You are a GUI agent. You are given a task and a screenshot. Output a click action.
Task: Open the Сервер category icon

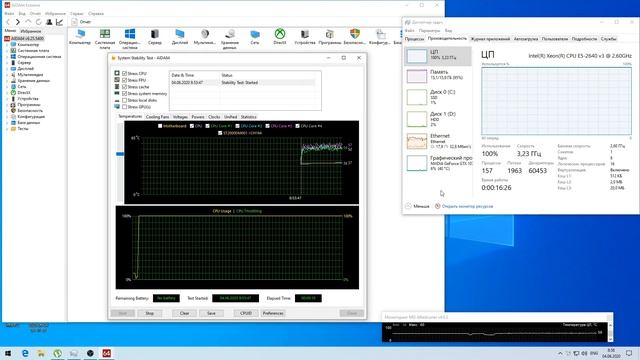click(155, 34)
